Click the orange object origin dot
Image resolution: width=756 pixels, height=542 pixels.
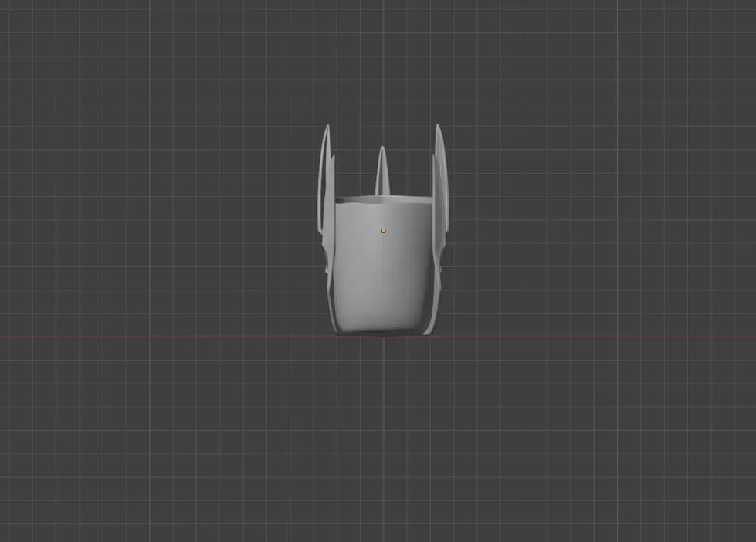[x=384, y=231]
